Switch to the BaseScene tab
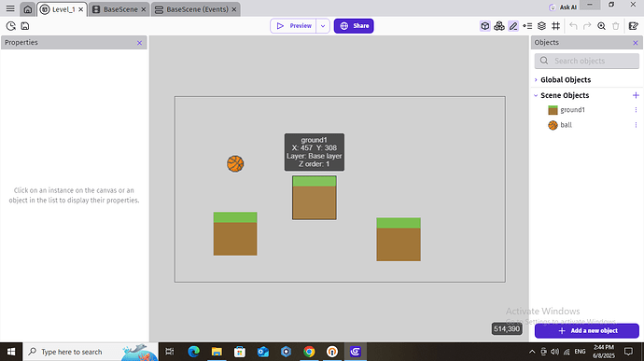This screenshot has height=361, width=644. [119, 9]
